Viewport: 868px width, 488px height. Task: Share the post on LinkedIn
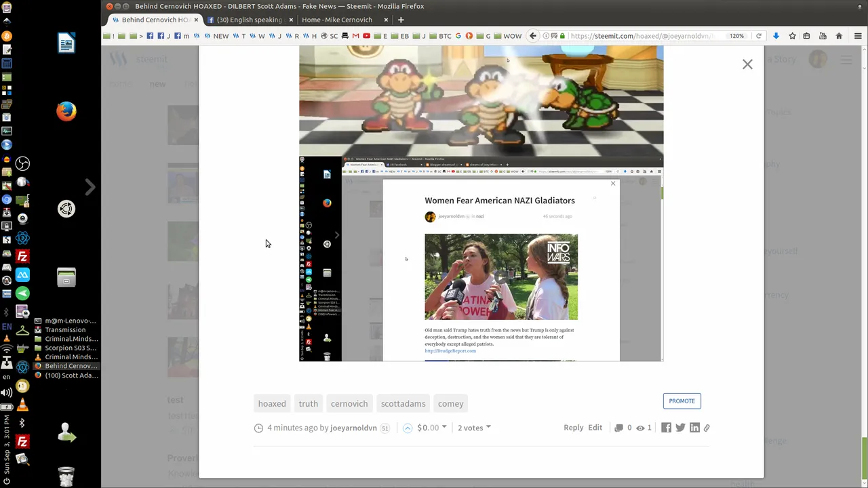pyautogui.click(x=694, y=428)
